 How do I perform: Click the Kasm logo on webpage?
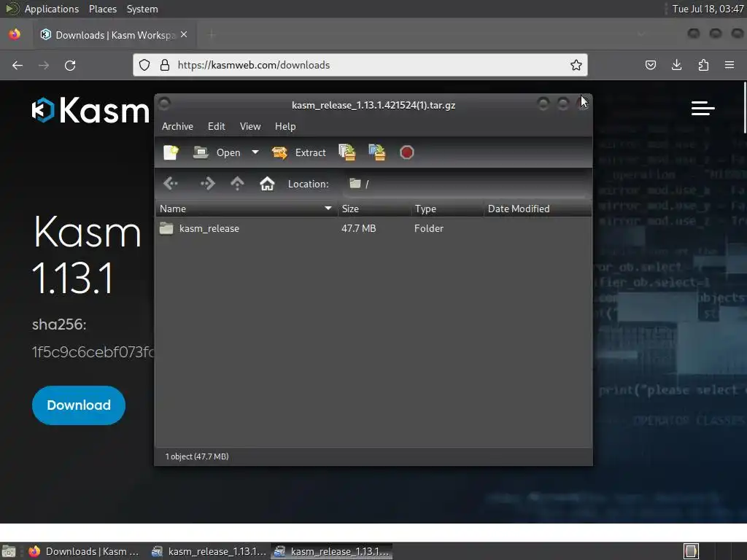coord(91,110)
